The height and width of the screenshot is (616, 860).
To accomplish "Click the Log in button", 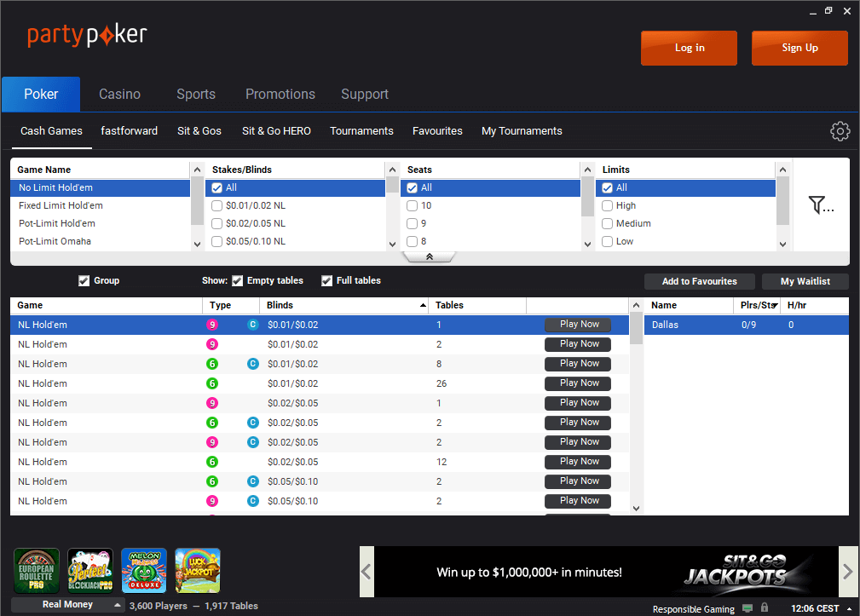I will click(x=689, y=49).
